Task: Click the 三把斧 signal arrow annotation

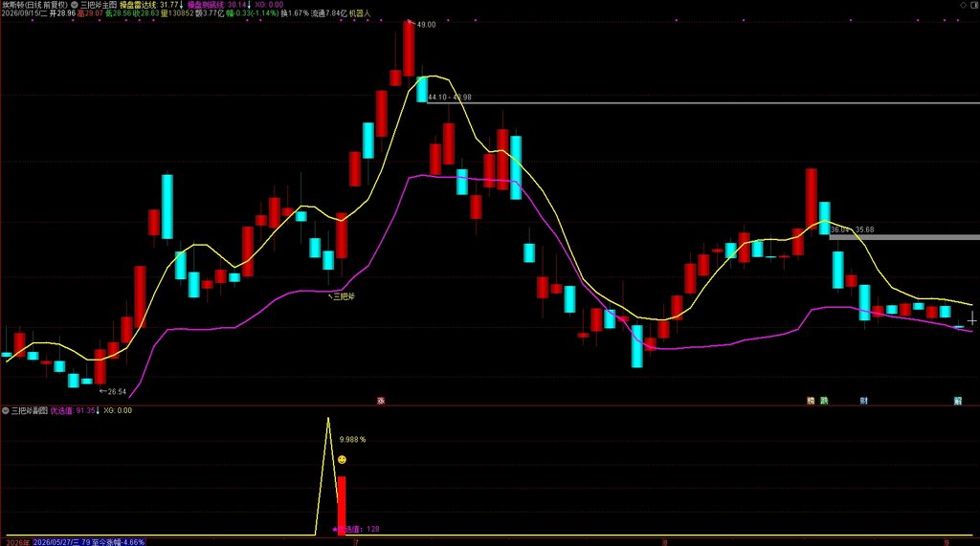Action: coord(342,296)
